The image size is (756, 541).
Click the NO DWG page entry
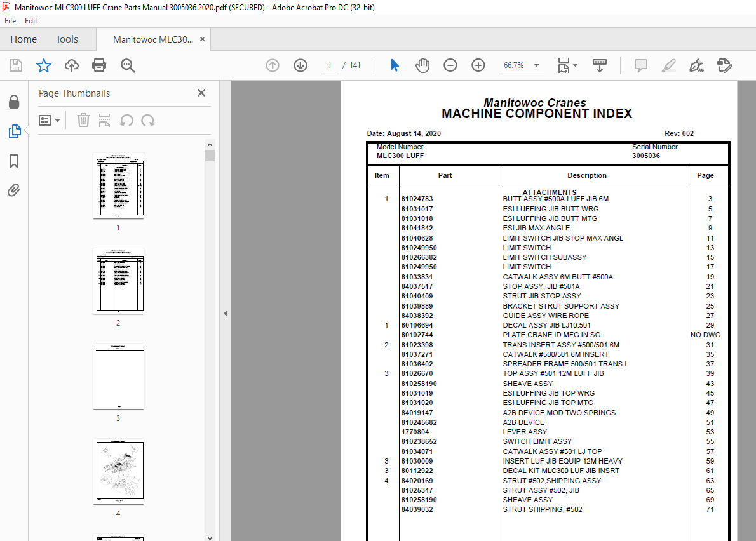(705, 335)
